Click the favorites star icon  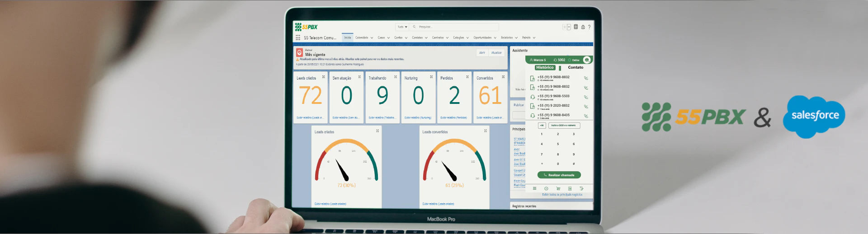564,27
